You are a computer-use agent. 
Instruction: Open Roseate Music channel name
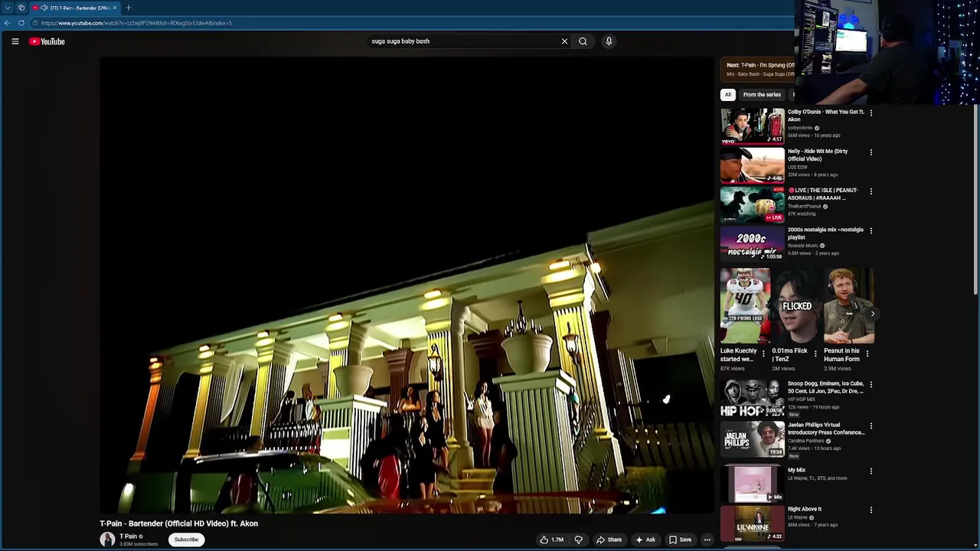[x=803, y=246]
